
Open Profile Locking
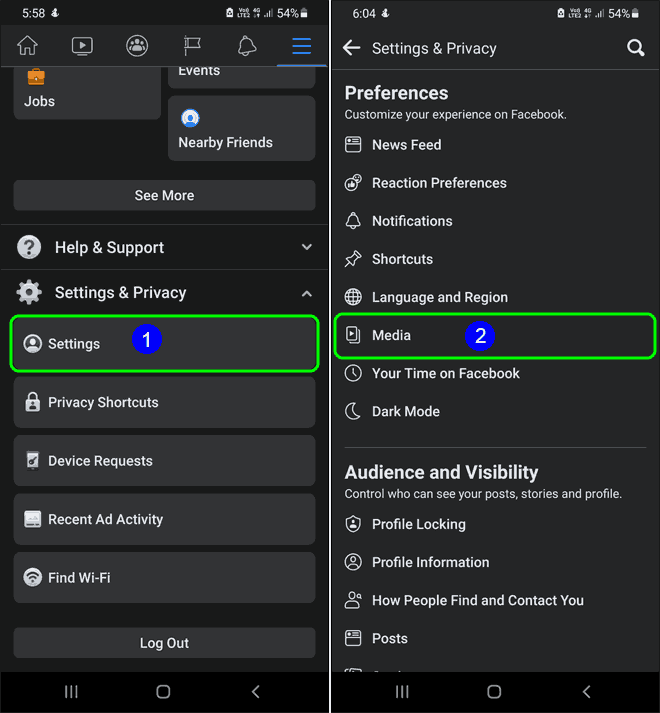pyautogui.click(x=495, y=524)
